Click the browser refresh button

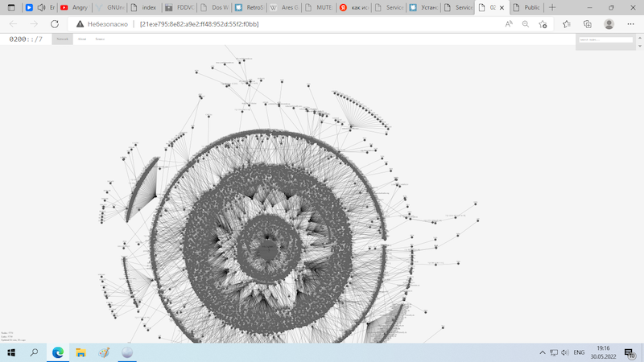(55, 24)
